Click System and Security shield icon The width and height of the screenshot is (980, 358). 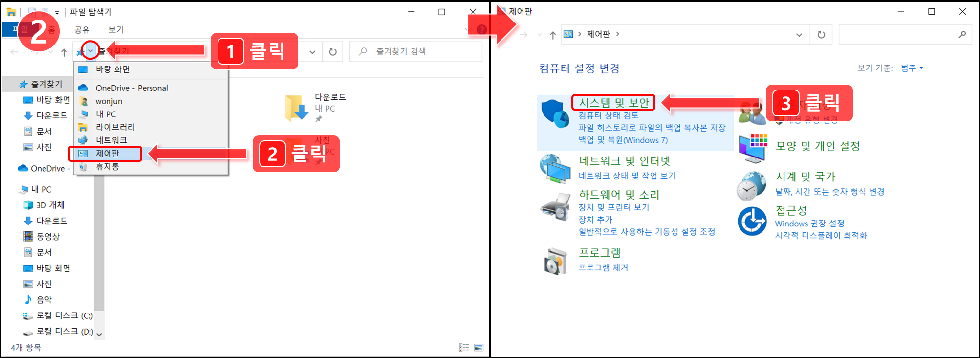click(x=555, y=113)
